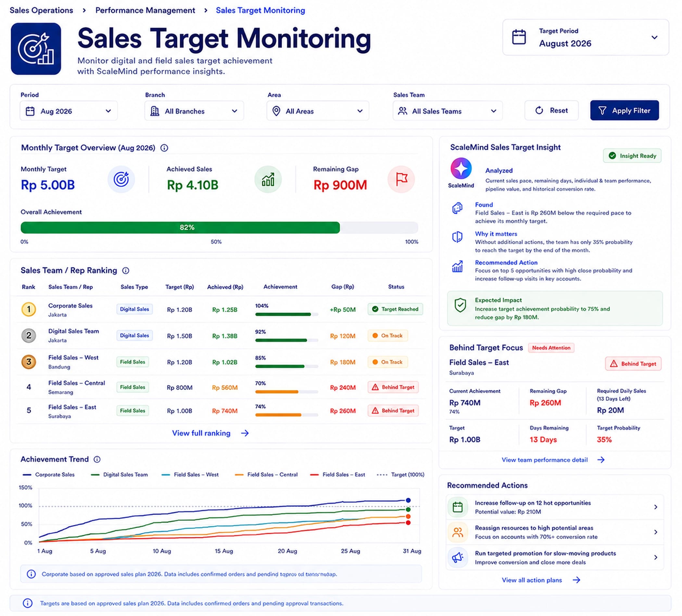The height and width of the screenshot is (616, 682).
Task: Expand the Increase follow-up action chevron
Action: pos(656,507)
